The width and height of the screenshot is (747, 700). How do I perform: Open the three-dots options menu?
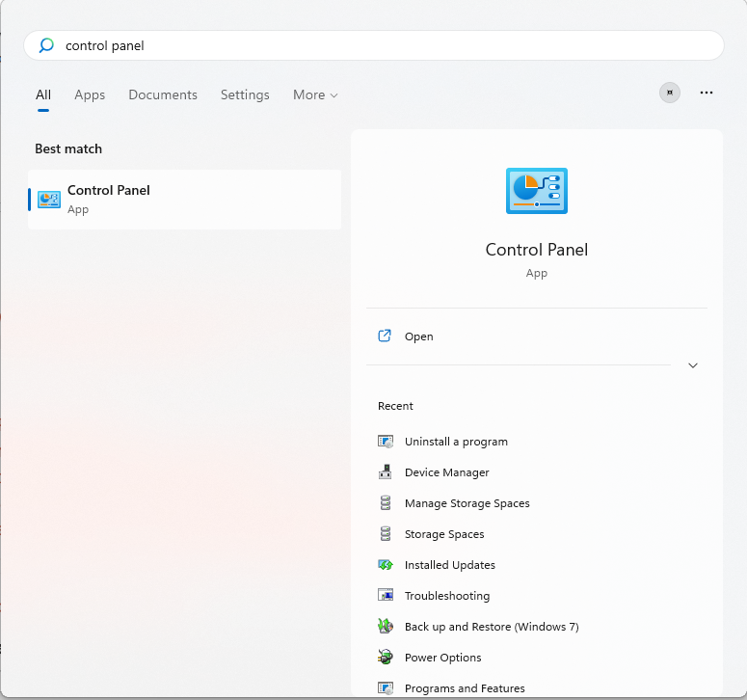tap(706, 93)
